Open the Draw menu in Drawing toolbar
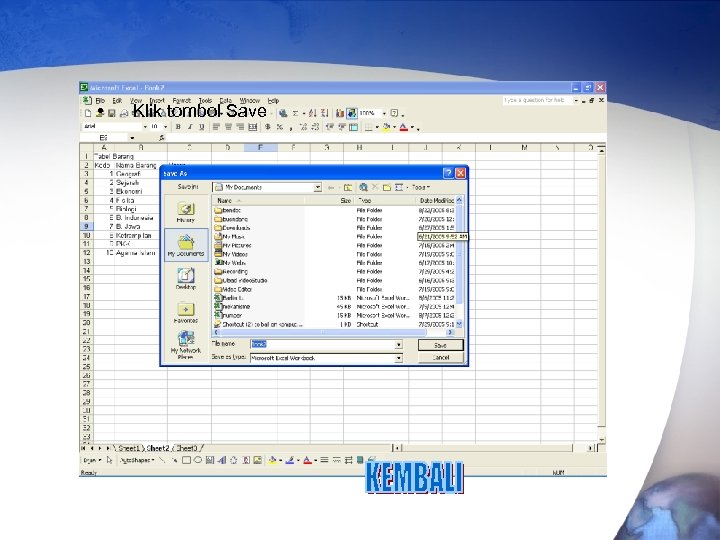Viewport: 720px width, 540px height. point(91,460)
